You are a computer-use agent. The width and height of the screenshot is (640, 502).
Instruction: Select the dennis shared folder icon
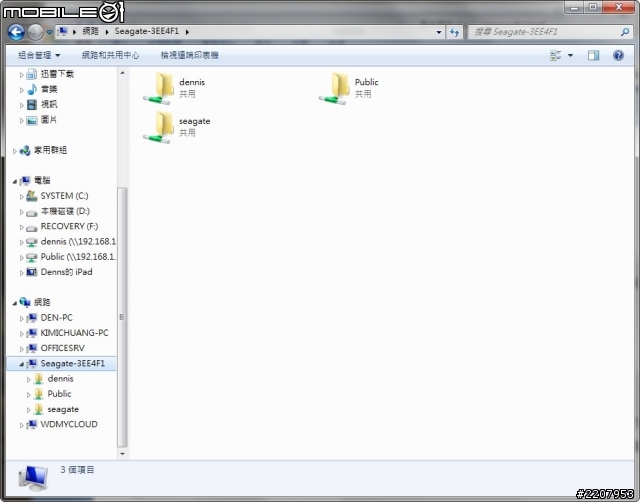point(159,88)
